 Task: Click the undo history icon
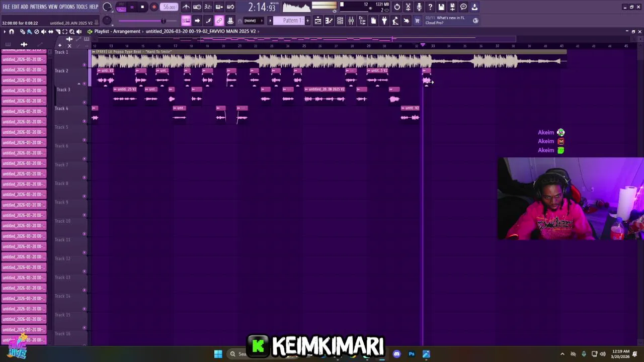point(397,7)
